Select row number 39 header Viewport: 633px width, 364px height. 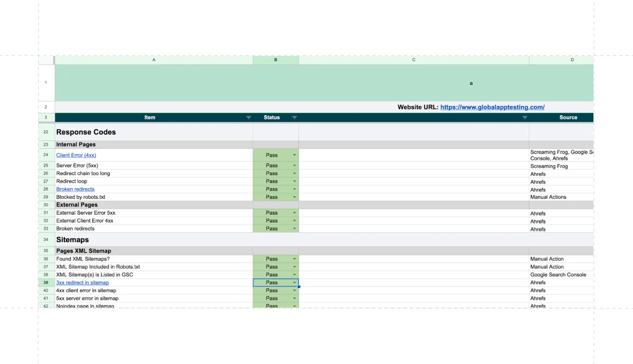[x=46, y=283]
